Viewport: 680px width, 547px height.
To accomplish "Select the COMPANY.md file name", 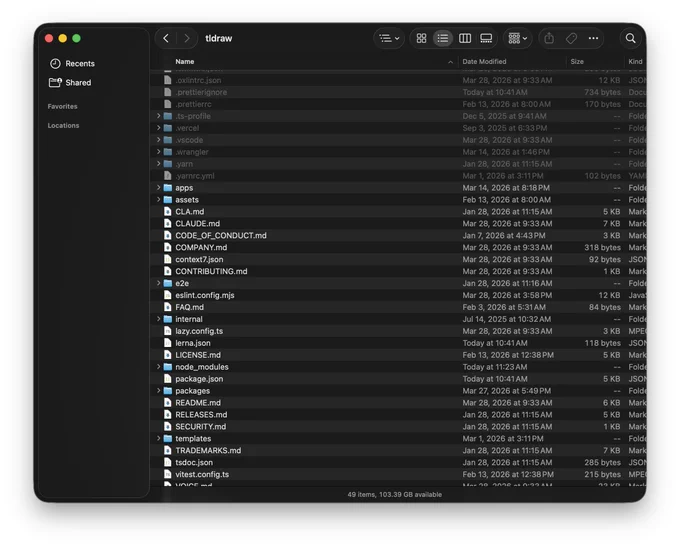I will point(201,247).
